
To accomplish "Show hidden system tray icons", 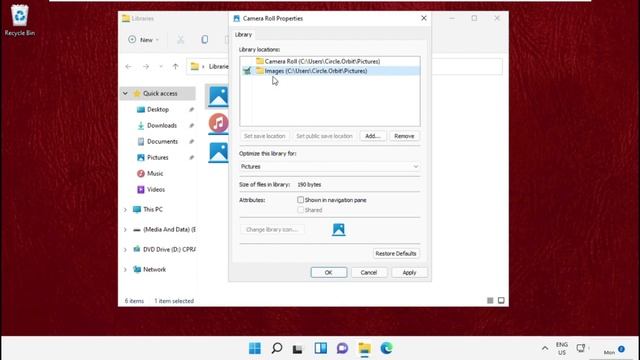I will 545,348.
